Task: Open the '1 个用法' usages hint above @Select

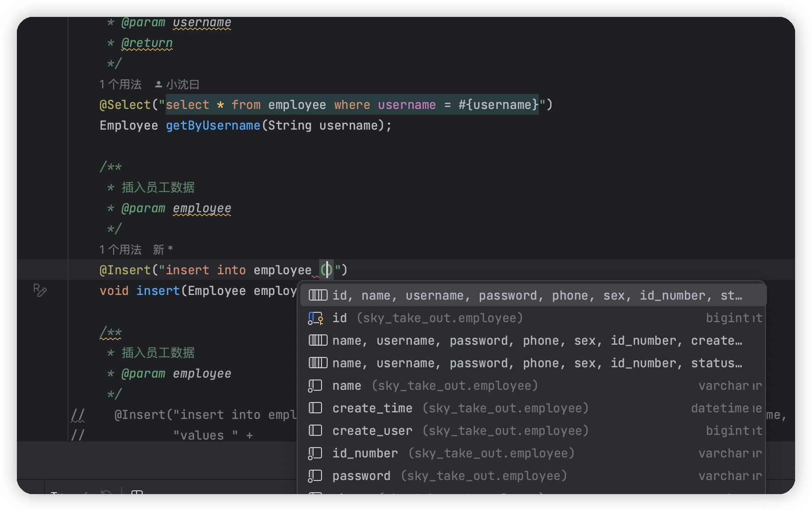Action: [121, 85]
